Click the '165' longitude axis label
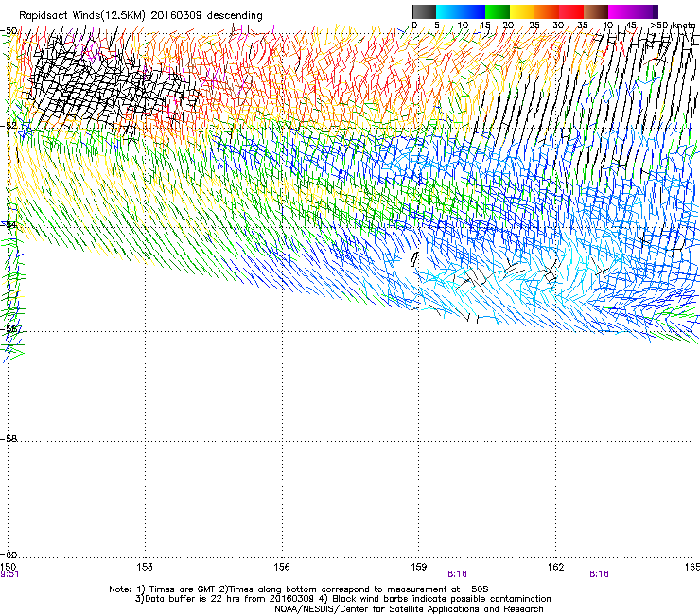 click(x=692, y=567)
